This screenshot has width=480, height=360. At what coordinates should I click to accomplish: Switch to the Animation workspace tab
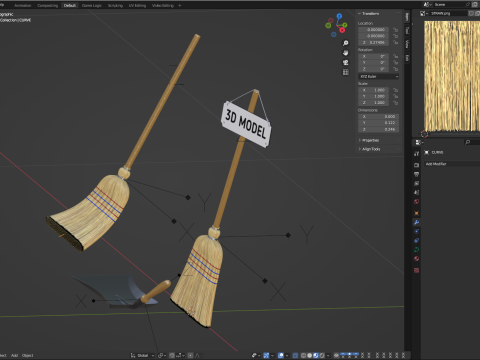click(23, 5)
